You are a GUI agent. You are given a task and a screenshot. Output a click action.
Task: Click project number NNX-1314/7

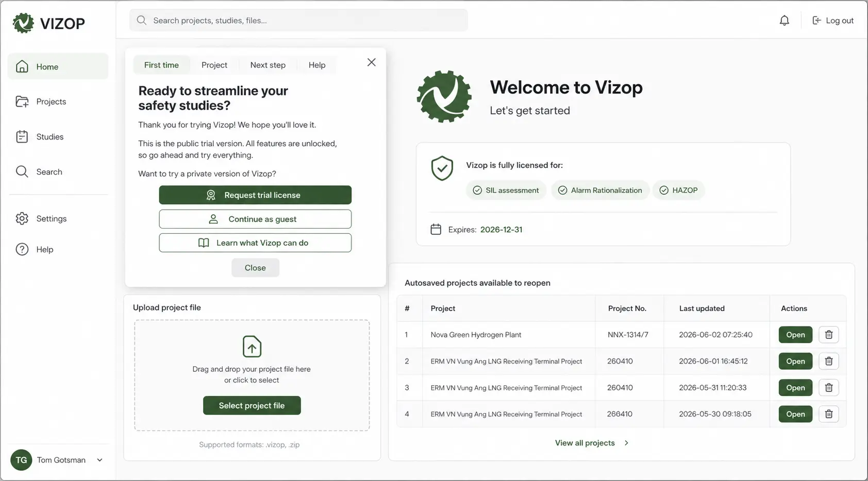628,335
